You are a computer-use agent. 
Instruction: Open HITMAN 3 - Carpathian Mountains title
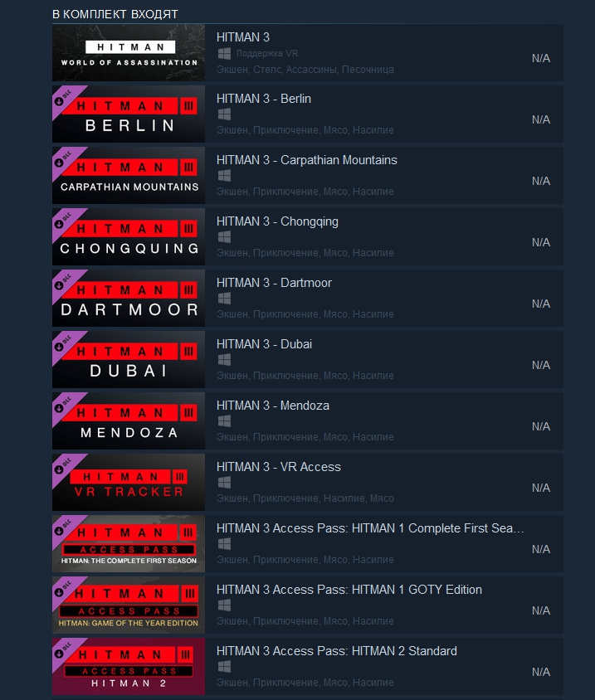[307, 160]
